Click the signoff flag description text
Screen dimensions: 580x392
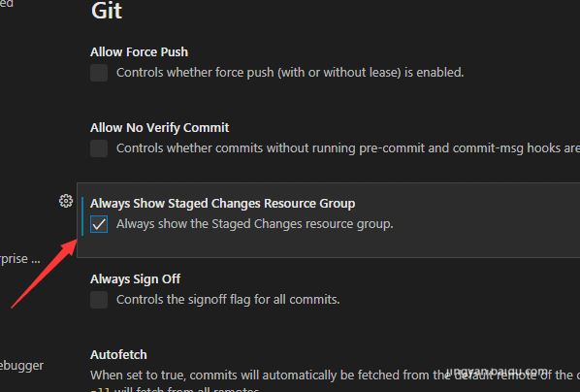point(228,300)
